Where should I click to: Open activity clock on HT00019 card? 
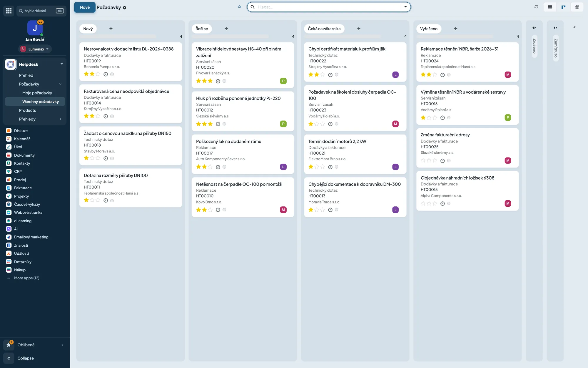106,74
